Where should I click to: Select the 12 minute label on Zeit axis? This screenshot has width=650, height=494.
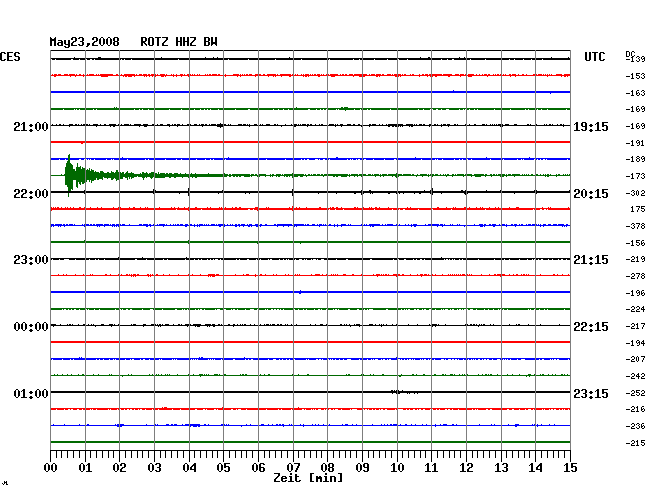pos(466,468)
